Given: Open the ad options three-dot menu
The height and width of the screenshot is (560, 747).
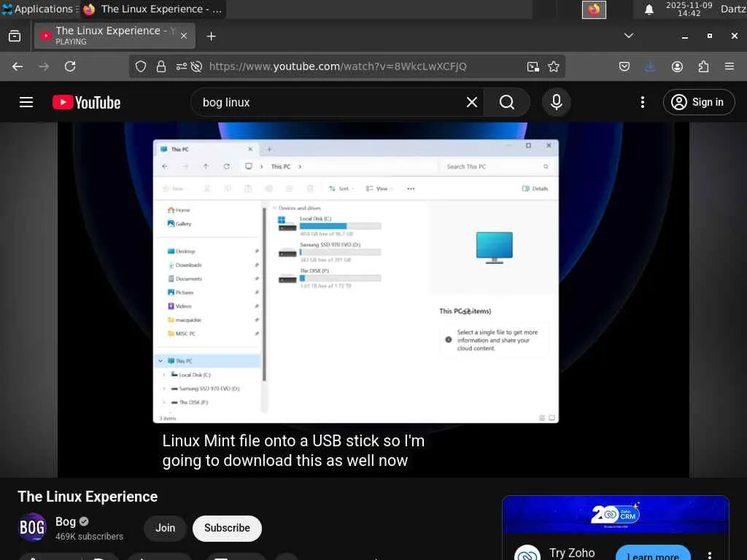Looking at the screenshot, I should coord(709,555).
